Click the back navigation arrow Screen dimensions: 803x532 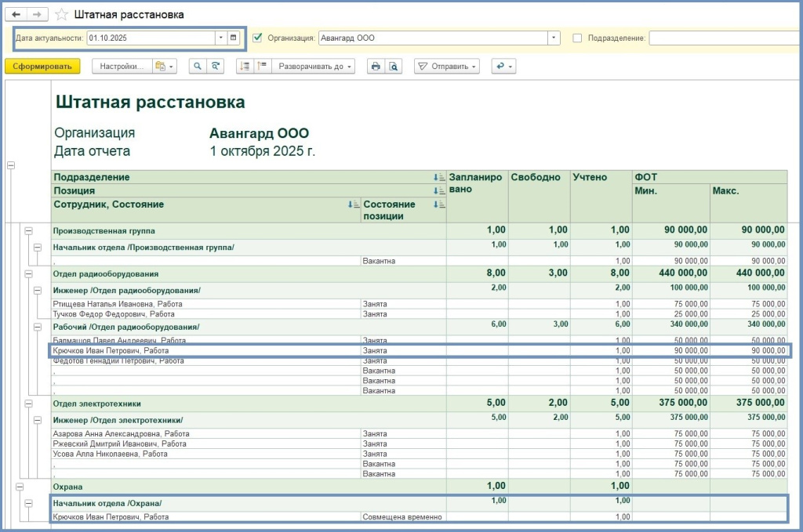click(x=16, y=15)
